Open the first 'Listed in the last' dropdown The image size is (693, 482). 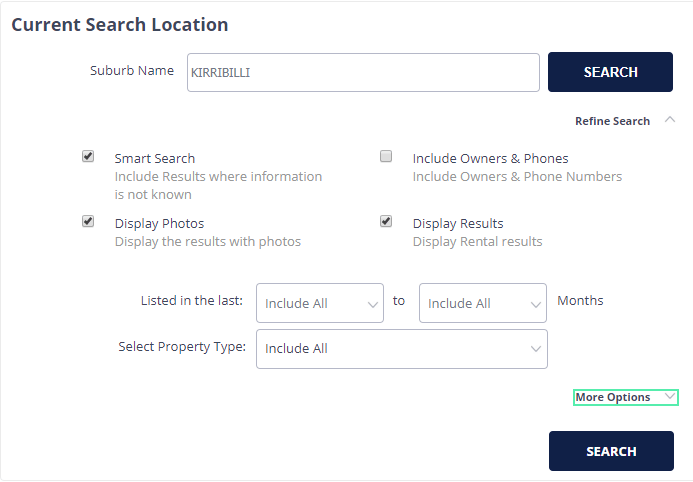(320, 303)
